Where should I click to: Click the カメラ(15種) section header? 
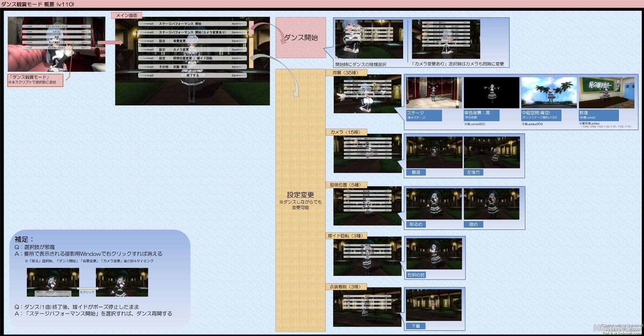pos(346,132)
